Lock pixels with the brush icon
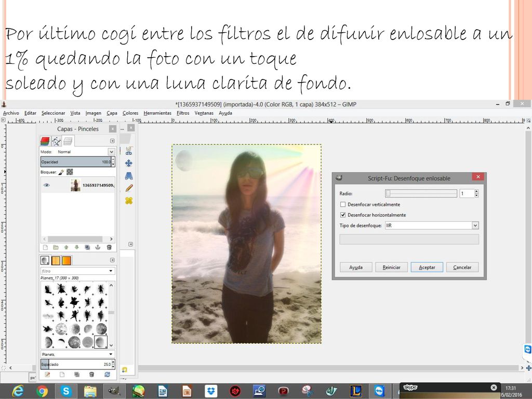The image size is (532, 399). tap(61, 172)
